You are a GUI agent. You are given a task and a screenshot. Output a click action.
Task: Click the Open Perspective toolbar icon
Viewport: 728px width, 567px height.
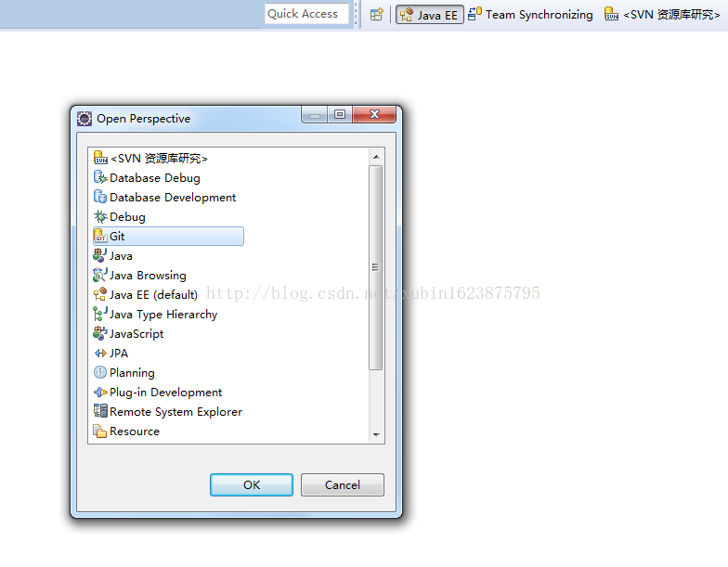coord(377,15)
